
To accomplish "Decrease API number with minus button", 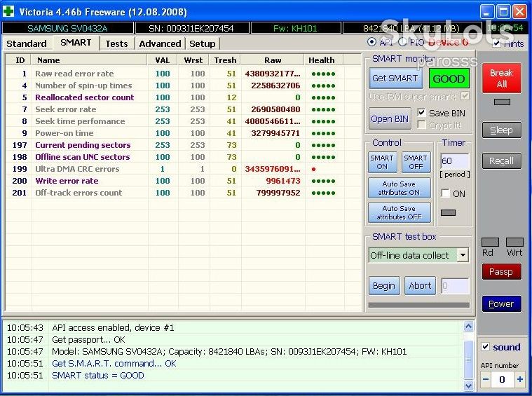I will pyautogui.click(x=486, y=379).
